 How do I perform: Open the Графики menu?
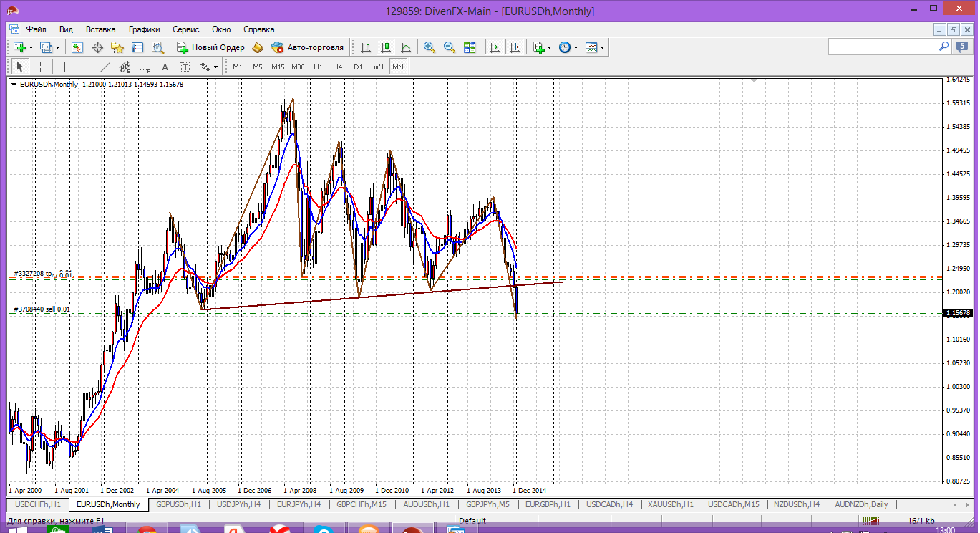144,29
